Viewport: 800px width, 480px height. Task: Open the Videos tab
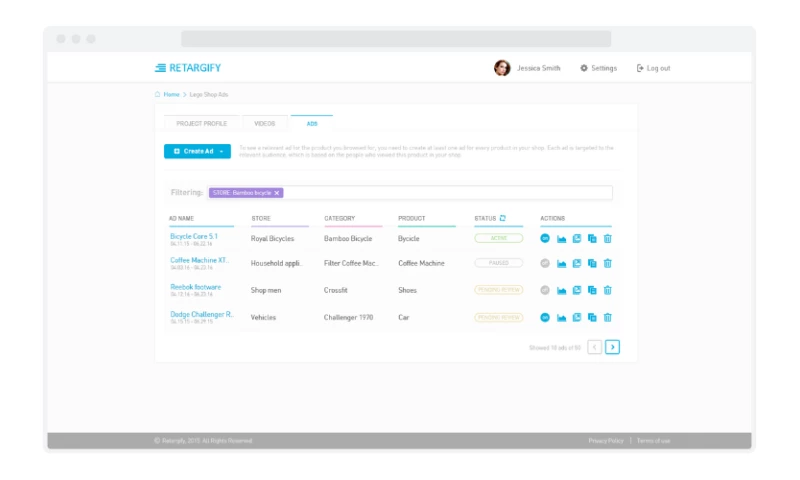(x=264, y=124)
